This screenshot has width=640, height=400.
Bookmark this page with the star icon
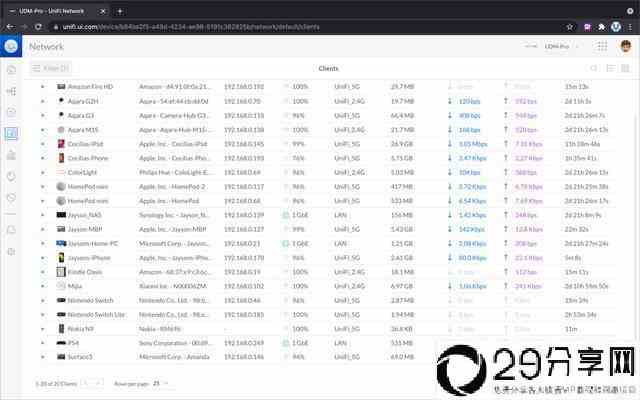coord(569,27)
